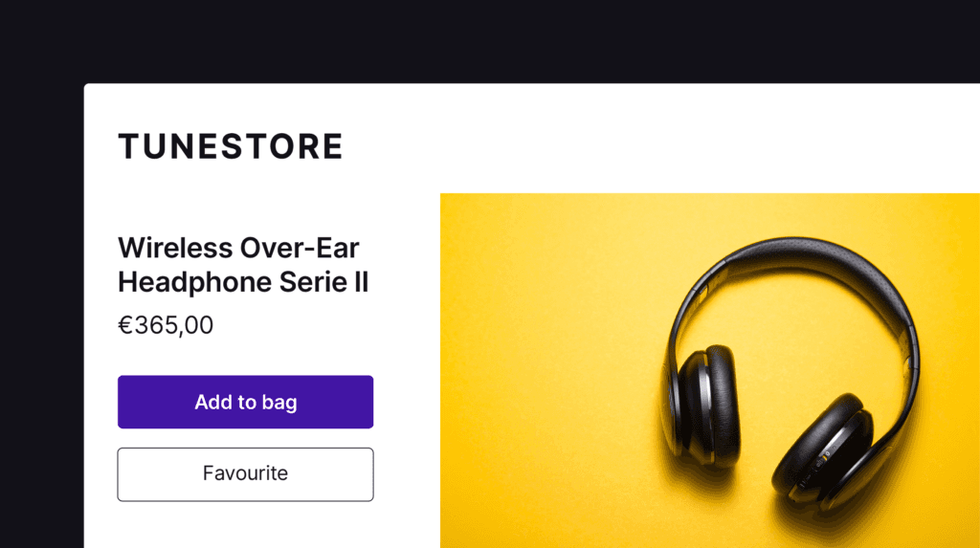Click the TUNESTORE logo
Image resolution: width=980 pixels, height=548 pixels.
230,147
